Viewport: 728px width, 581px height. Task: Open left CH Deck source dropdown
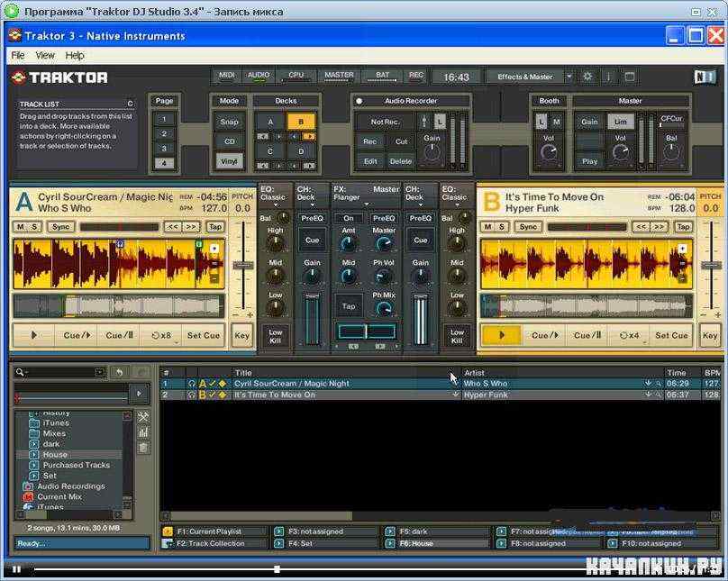tap(313, 205)
